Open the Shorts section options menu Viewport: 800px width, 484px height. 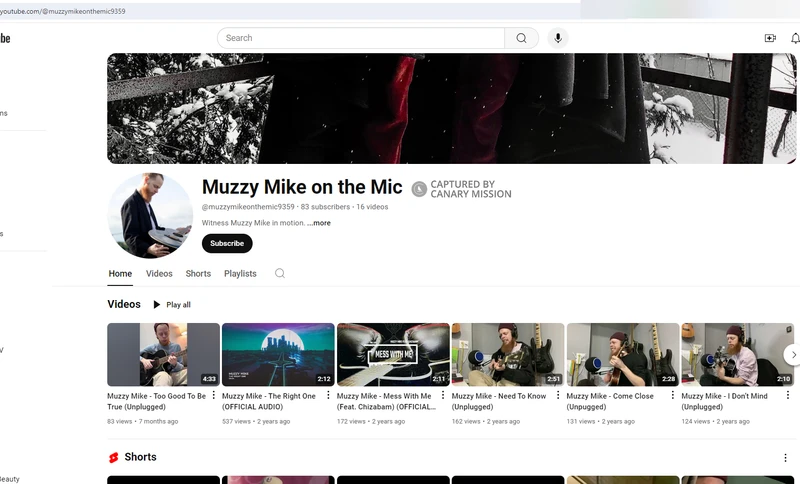[785, 457]
